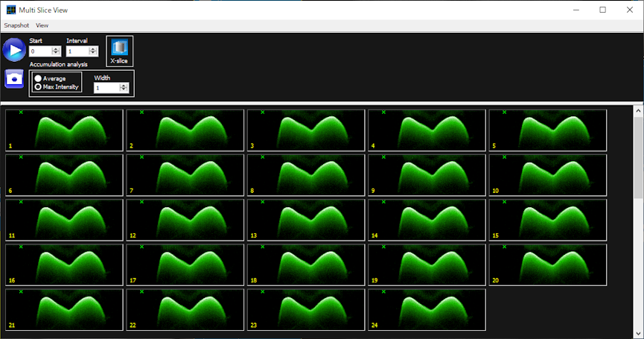Click the Interval value spinner arrows
Screen dimensions: 644x339
[x=93, y=51]
